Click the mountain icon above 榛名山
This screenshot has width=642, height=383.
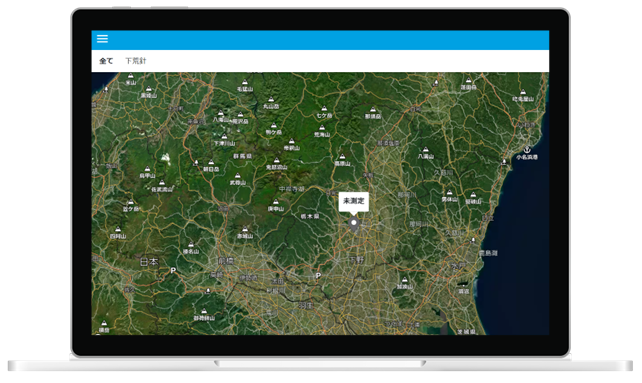[x=191, y=245]
